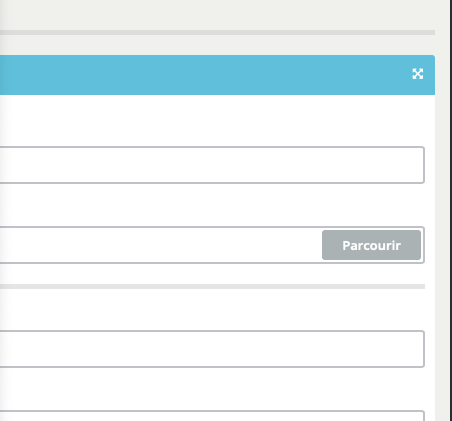Click the light gray page background above the panel

pyautogui.click(x=217, y=15)
